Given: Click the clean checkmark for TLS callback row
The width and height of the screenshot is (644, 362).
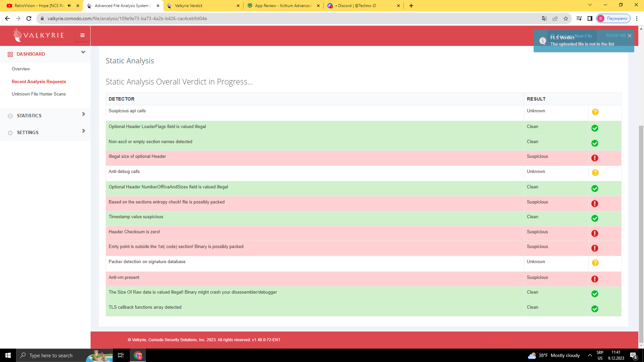Looking at the screenshot, I should (x=595, y=309).
